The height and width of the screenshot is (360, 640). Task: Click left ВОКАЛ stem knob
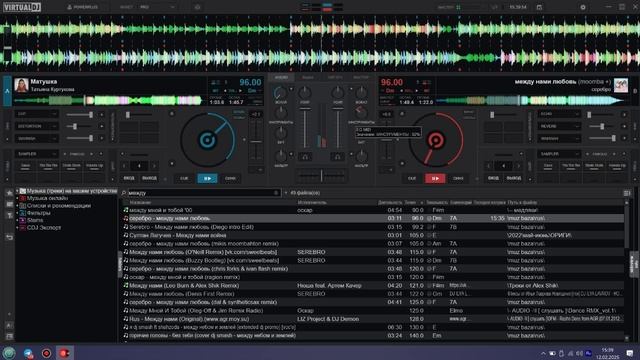(281, 93)
